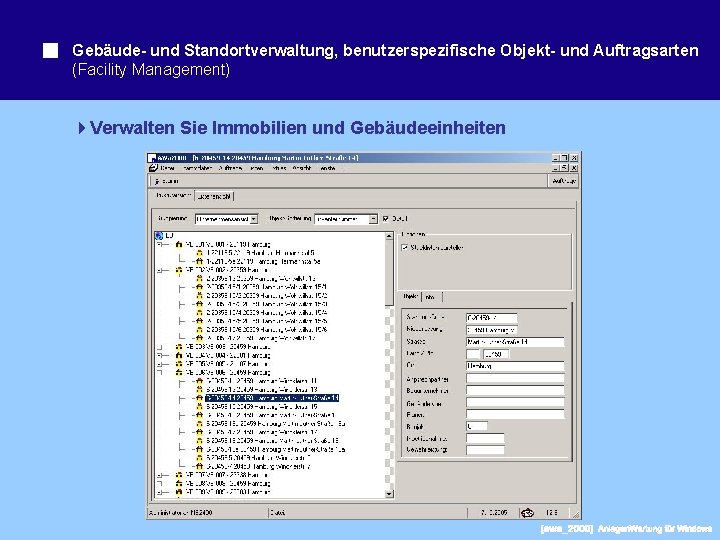This screenshot has height=540, width=720.
Task: Switch to the second tab above the grouping row
Action: [214, 196]
